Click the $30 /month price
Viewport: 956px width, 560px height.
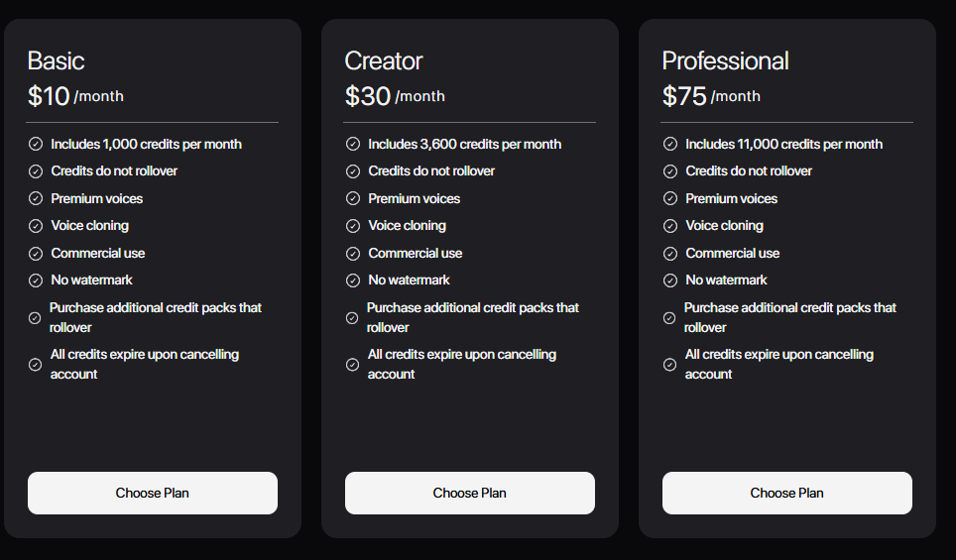[395, 96]
